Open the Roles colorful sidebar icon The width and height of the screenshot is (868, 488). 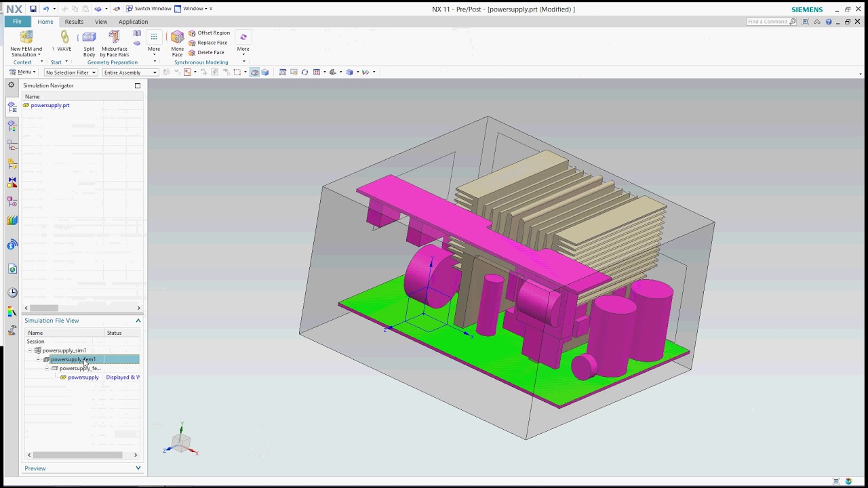[x=12, y=312]
